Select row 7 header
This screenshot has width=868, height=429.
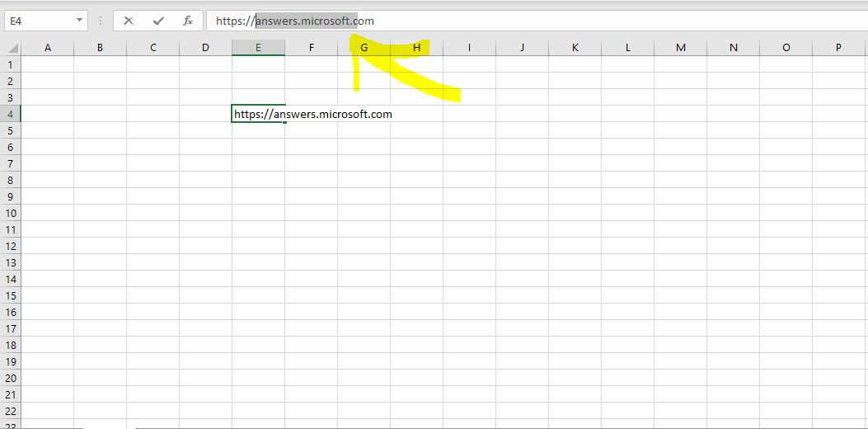(10, 163)
